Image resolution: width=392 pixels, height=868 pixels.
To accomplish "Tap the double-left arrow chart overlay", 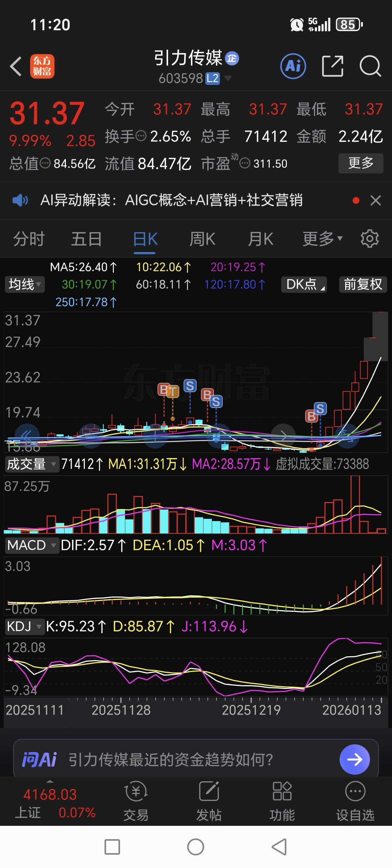I will click(x=27, y=436).
